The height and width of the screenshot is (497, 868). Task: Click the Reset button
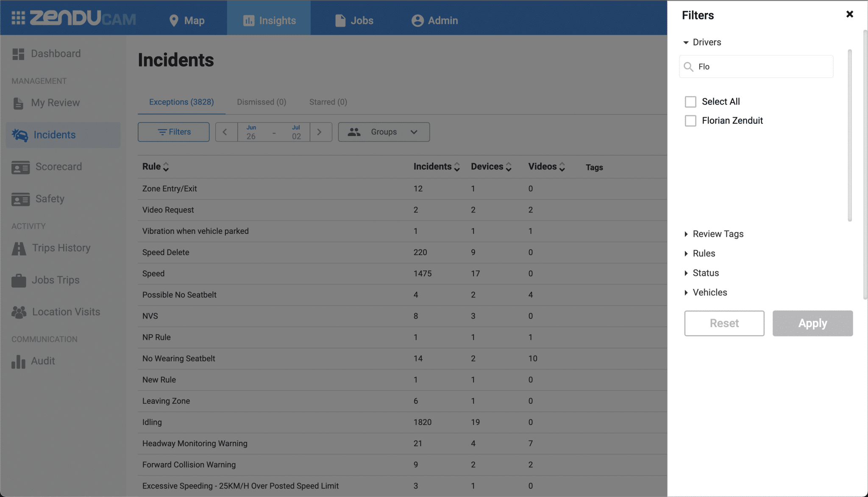724,323
